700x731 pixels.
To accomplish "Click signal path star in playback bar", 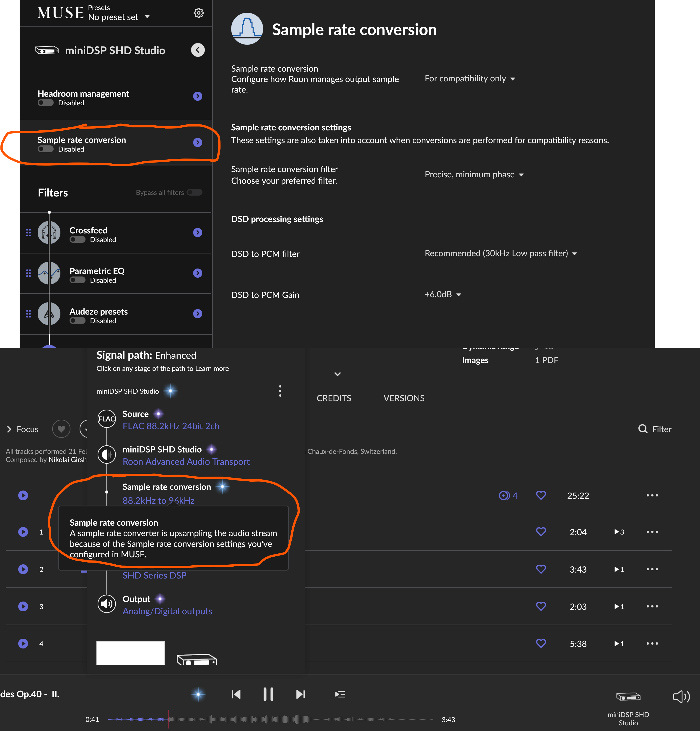I will [x=198, y=695].
